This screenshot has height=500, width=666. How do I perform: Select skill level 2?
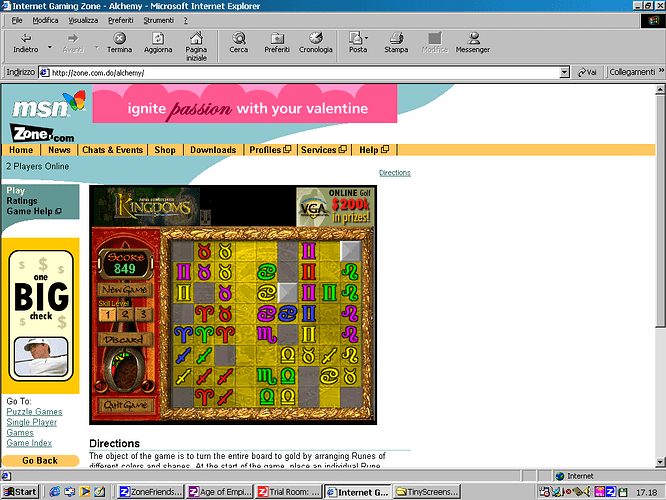tap(125, 314)
